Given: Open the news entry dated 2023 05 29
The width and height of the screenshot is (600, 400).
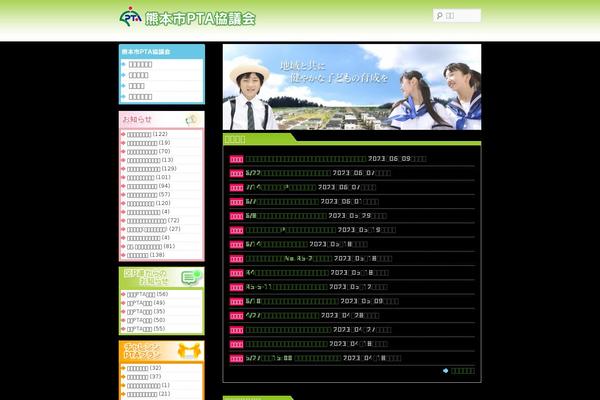Looking at the screenshot, I should (286, 216).
